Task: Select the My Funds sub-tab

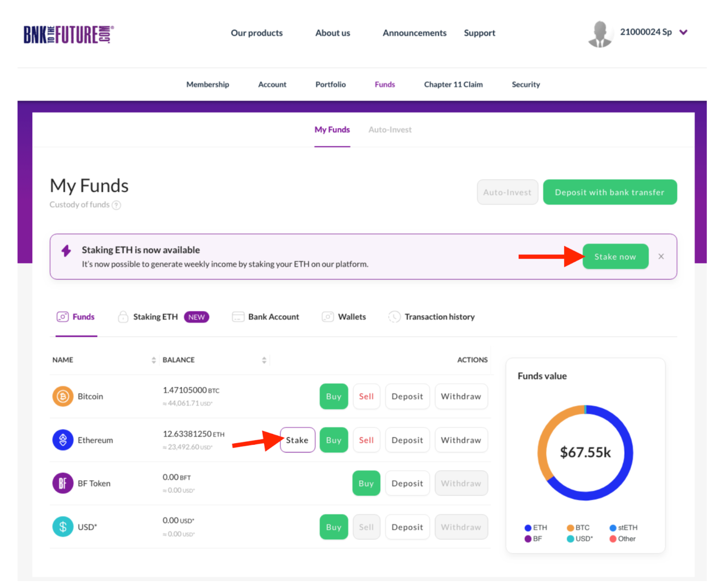Action: click(x=332, y=130)
